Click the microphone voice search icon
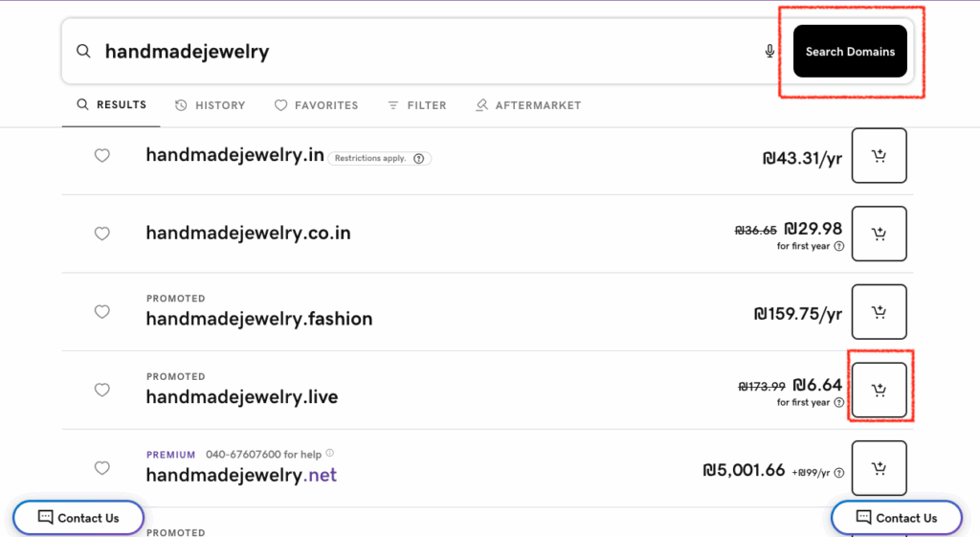Image resolution: width=980 pixels, height=537 pixels. [769, 52]
